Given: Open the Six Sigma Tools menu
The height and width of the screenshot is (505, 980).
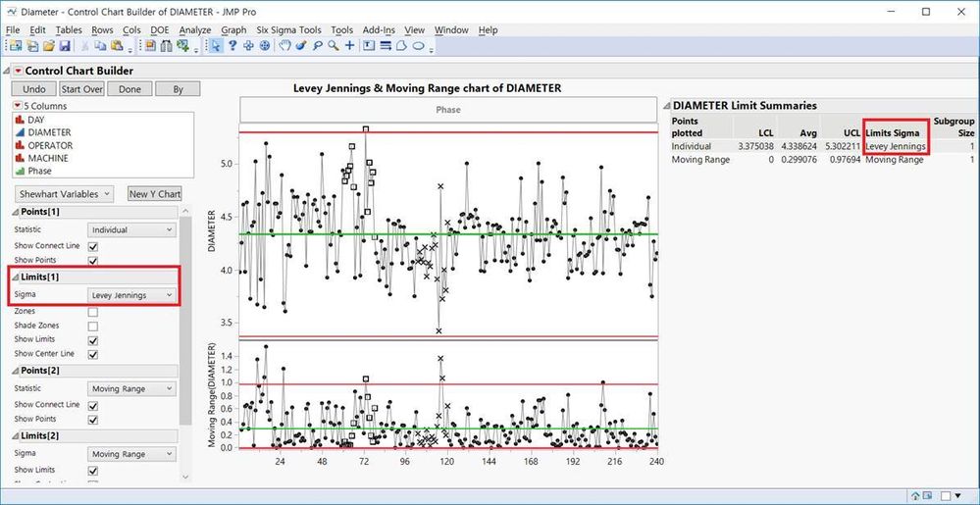Looking at the screenshot, I should [288, 30].
